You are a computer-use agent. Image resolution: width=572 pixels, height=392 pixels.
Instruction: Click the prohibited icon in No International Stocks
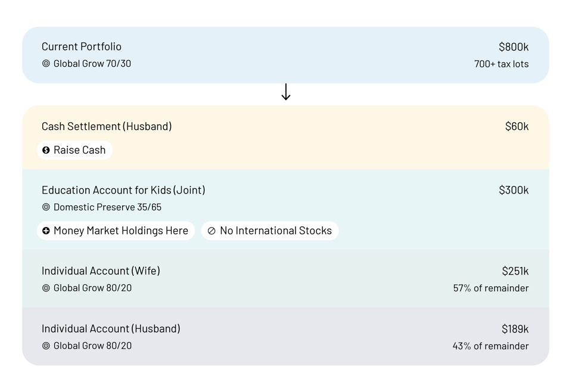pyautogui.click(x=212, y=231)
